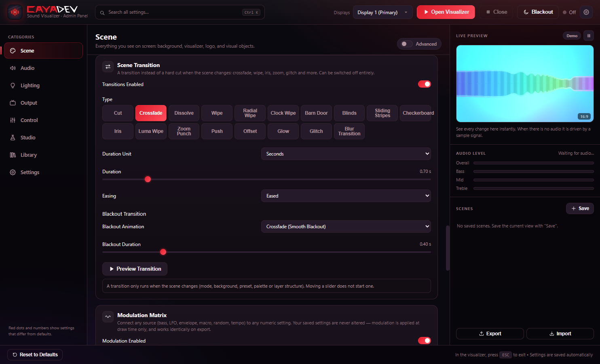The width and height of the screenshot is (600, 364).
Task: Select the Offset transition type
Action: [250, 131]
